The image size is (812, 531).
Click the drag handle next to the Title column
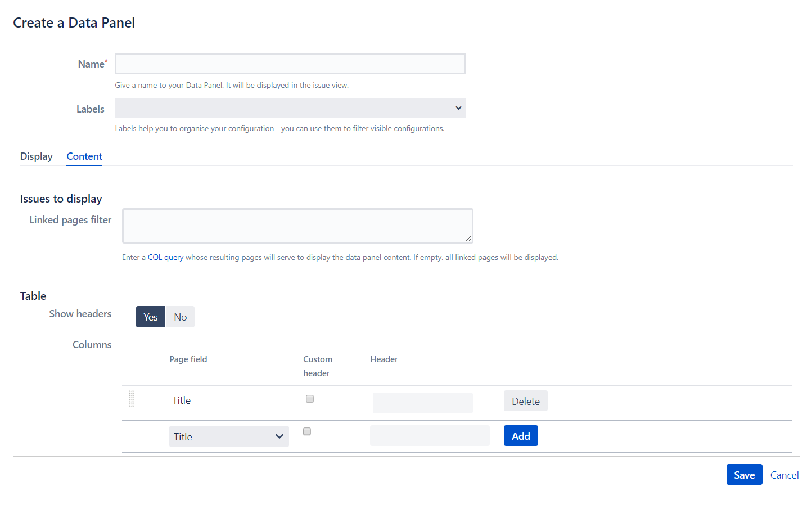pos(132,399)
